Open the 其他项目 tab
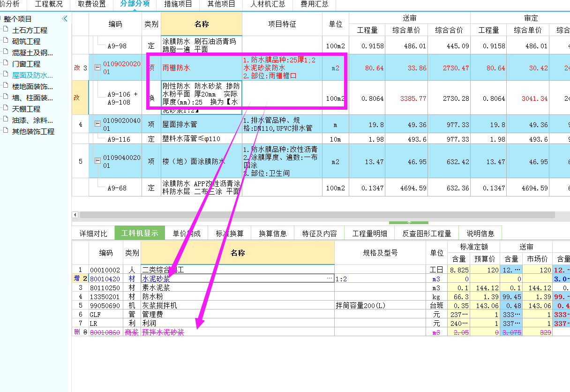570x392 pixels. tap(221, 4)
